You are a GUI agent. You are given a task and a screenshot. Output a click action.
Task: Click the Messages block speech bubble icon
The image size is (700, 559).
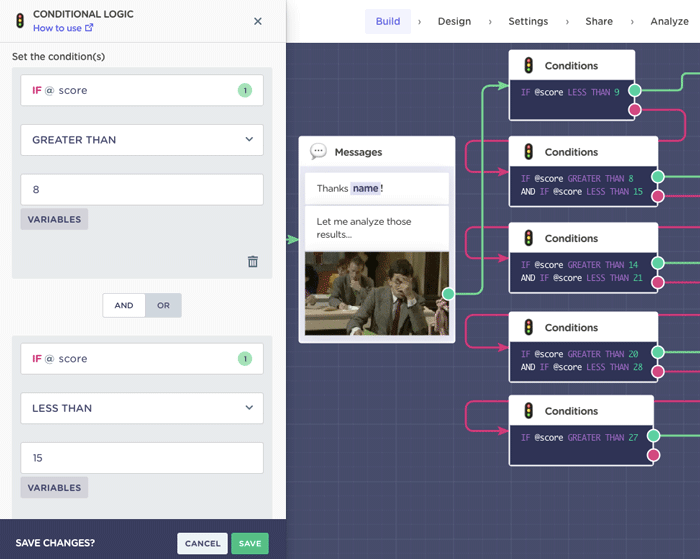click(x=318, y=152)
